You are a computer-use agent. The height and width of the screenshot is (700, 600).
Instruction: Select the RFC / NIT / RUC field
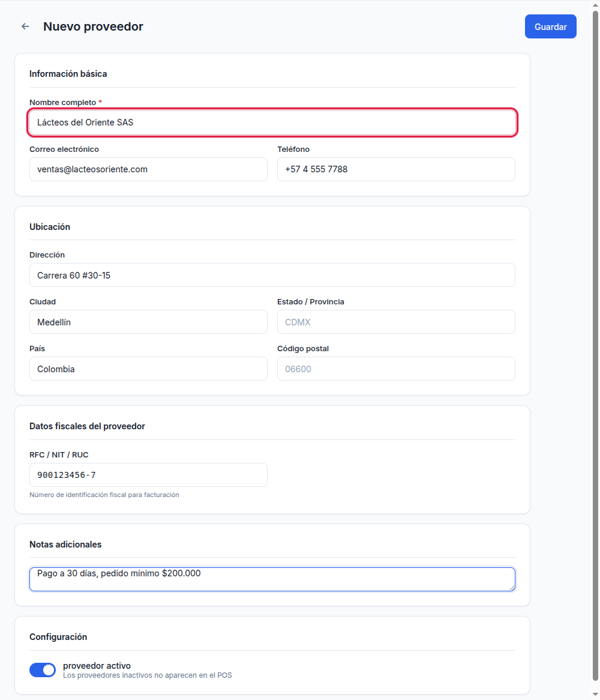[149, 475]
